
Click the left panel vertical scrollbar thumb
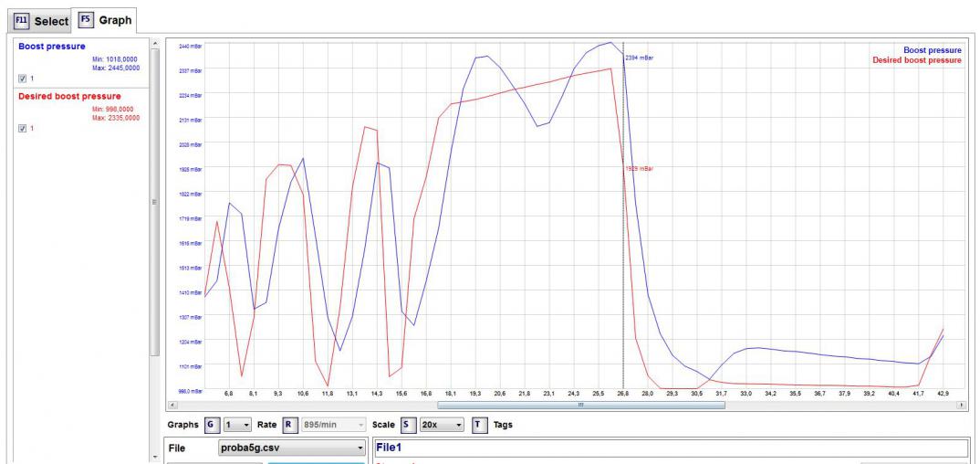[x=155, y=202]
